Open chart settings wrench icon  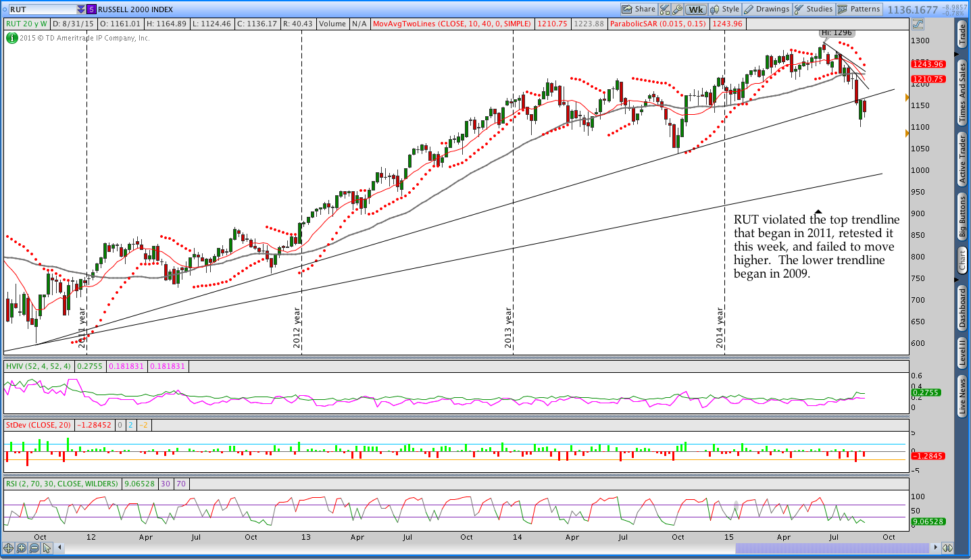677,9
